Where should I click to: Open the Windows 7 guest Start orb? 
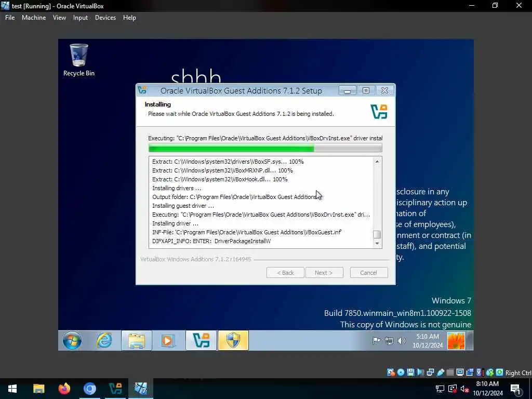[x=72, y=340]
